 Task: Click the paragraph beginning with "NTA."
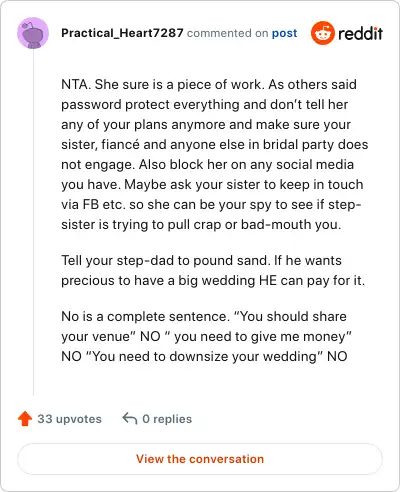point(215,154)
